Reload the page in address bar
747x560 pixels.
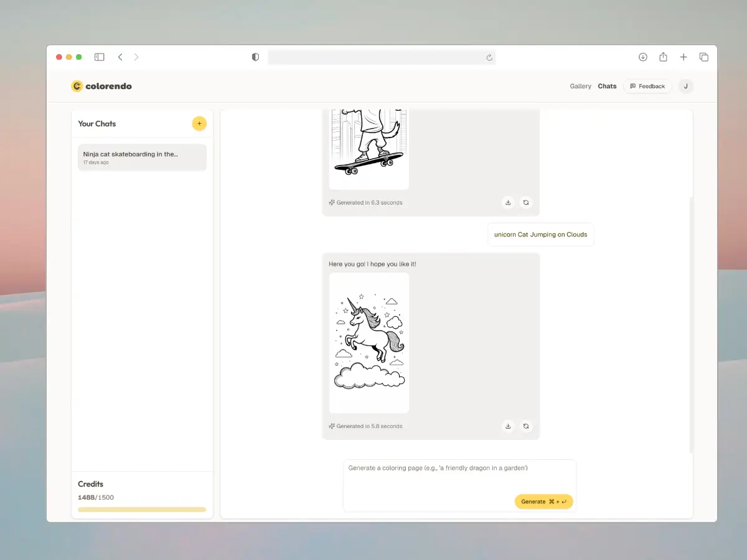(489, 58)
